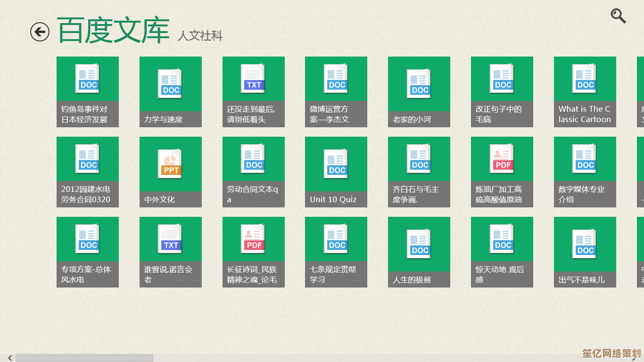
Task: Click the title text 炼油厂加工高硫高酸值原油
Action: click(499, 194)
